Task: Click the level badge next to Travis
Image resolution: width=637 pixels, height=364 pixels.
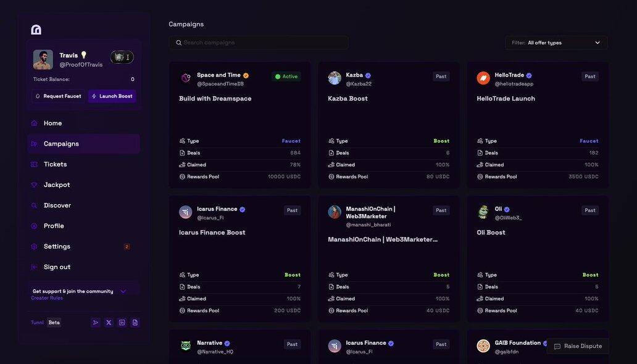Action: tap(122, 57)
